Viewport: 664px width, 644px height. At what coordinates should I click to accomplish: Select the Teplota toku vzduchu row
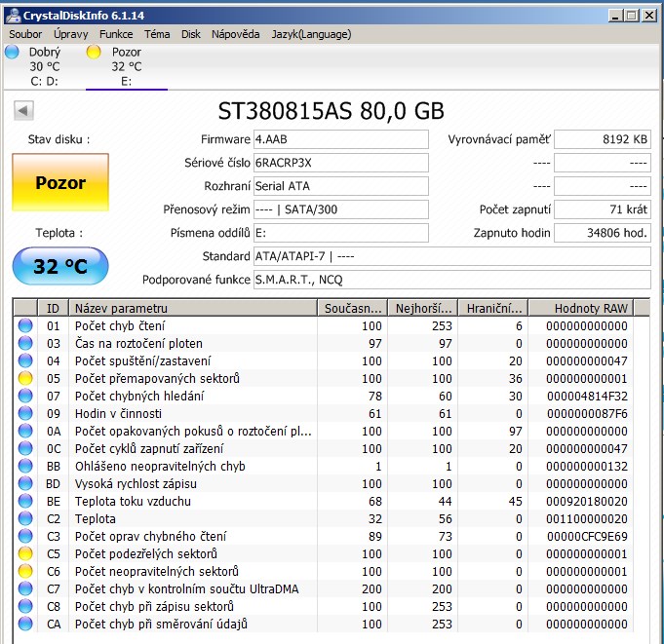pyautogui.click(x=195, y=501)
